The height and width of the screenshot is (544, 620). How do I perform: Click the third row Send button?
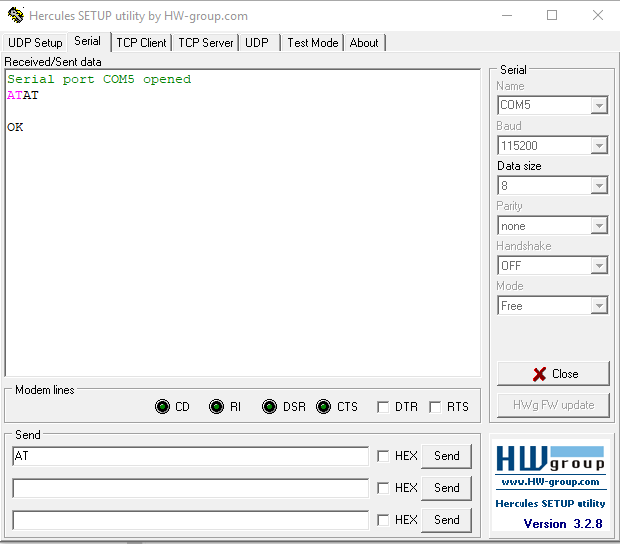[x=446, y=520]
